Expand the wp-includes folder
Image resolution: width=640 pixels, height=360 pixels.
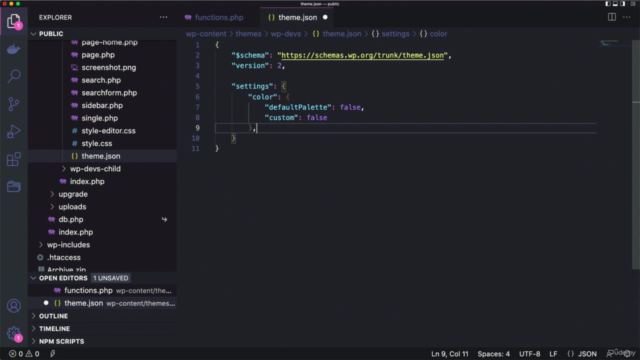tap(68, 245)
